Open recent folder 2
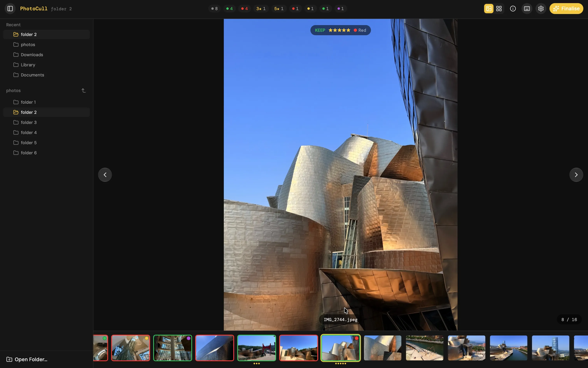The image size is (588, 368). click(x=46, y=34)
